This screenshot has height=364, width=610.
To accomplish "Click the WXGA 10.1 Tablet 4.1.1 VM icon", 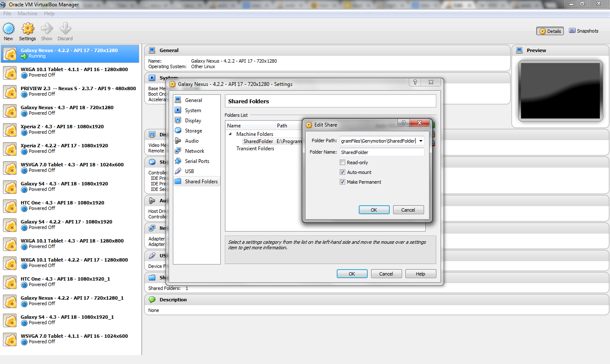I will [x=10, y=73].
